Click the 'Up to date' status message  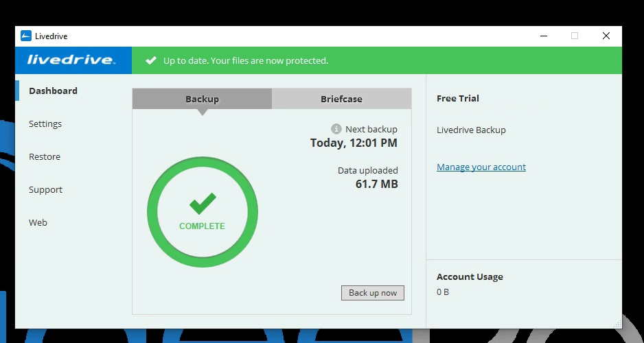tap(246, 60)
